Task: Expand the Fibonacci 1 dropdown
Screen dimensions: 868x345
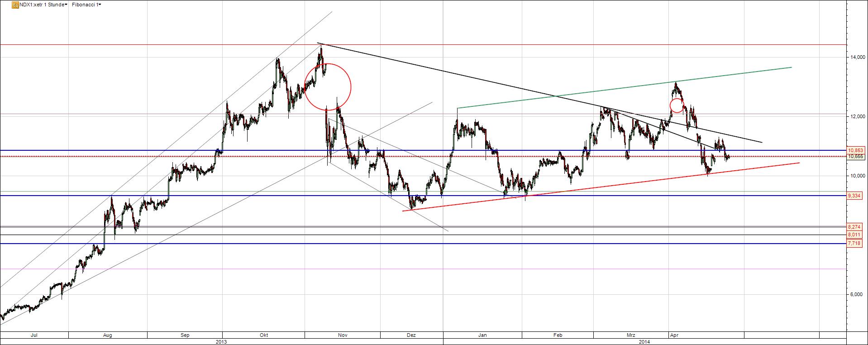Action: [86, 5]
